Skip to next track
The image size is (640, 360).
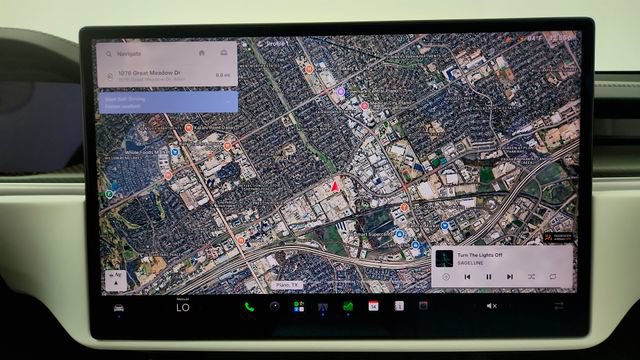tap(510, 277)
